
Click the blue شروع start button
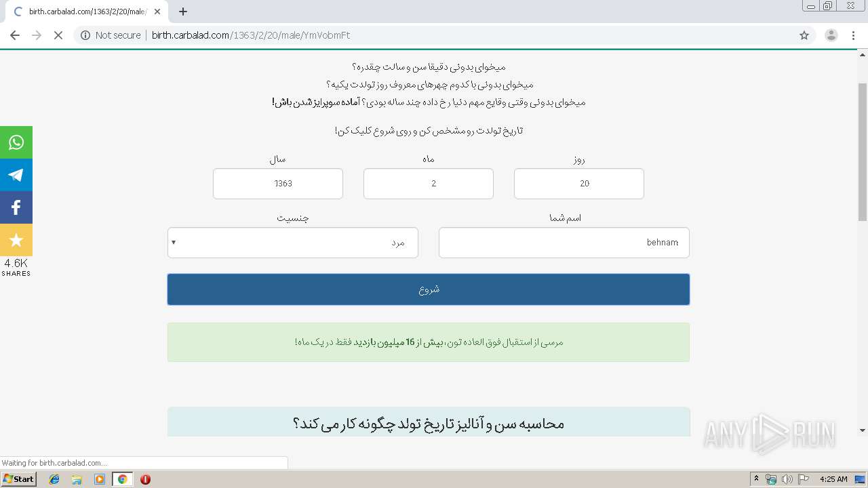tap(429, 289)
